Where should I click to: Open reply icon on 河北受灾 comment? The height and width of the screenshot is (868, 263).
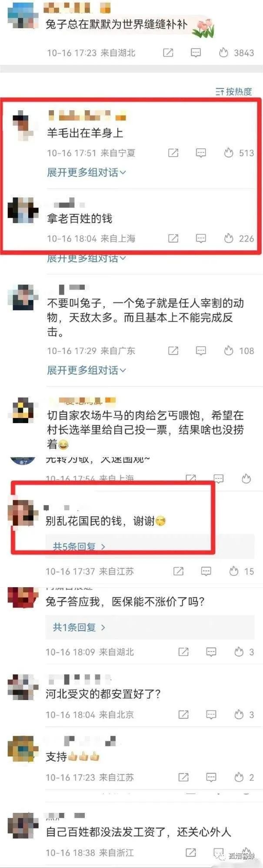click(x=211, y=714)
